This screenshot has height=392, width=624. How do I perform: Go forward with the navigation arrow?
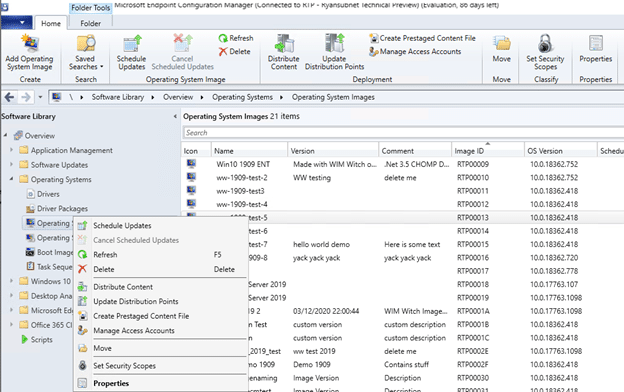click(26, 97)
